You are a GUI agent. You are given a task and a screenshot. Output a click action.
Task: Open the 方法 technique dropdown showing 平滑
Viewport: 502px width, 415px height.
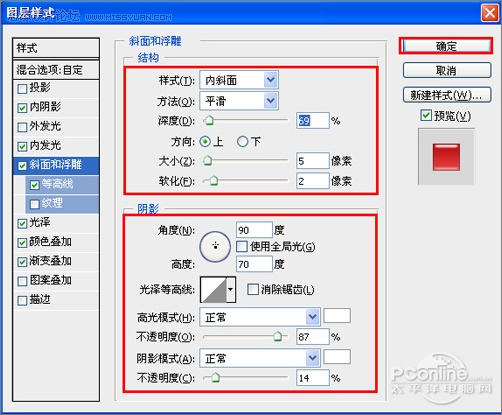pos(239,101)
